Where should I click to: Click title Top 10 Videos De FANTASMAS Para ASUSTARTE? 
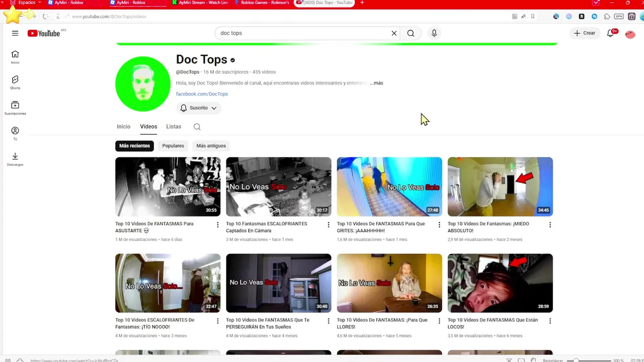pyautogui.click(x=154, y=227)
